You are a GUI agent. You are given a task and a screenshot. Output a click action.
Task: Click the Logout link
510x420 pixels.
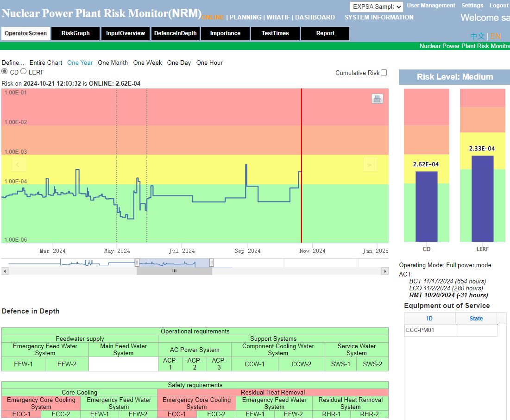point(499,5)
